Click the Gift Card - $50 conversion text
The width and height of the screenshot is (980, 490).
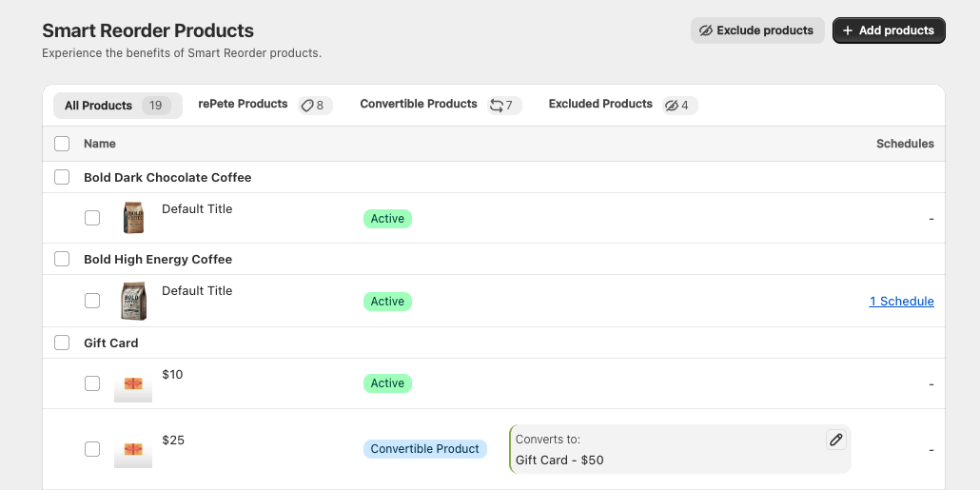(x=559, y=461)
